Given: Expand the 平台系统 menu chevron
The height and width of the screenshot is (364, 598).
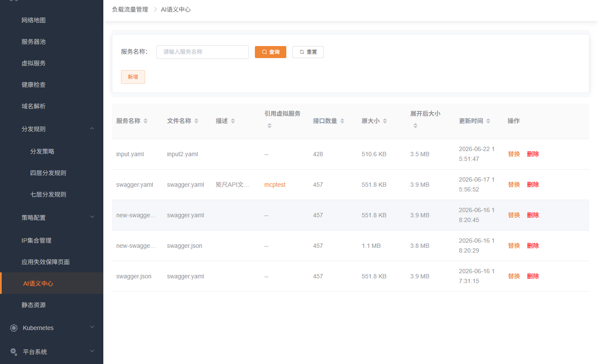Looking at the screenshot, I should [x=92, y=352].
